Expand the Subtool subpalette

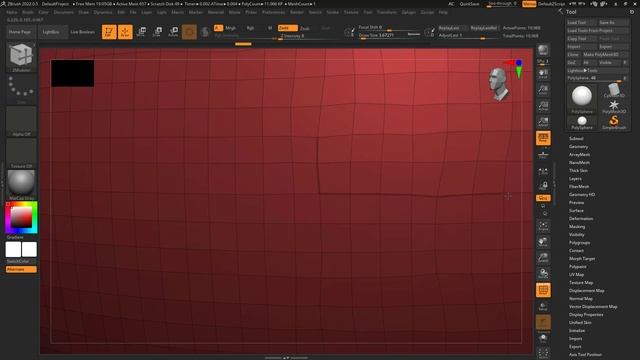click(x=576, y=138)
